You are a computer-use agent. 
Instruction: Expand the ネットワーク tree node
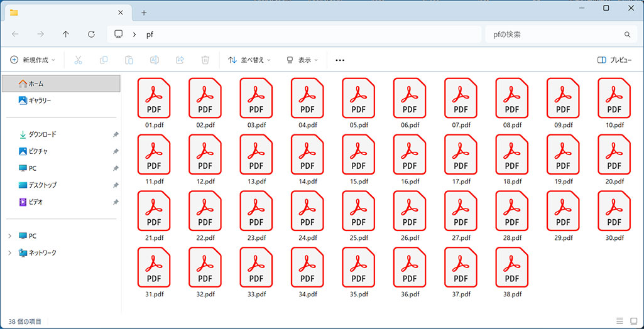point(9,253)
